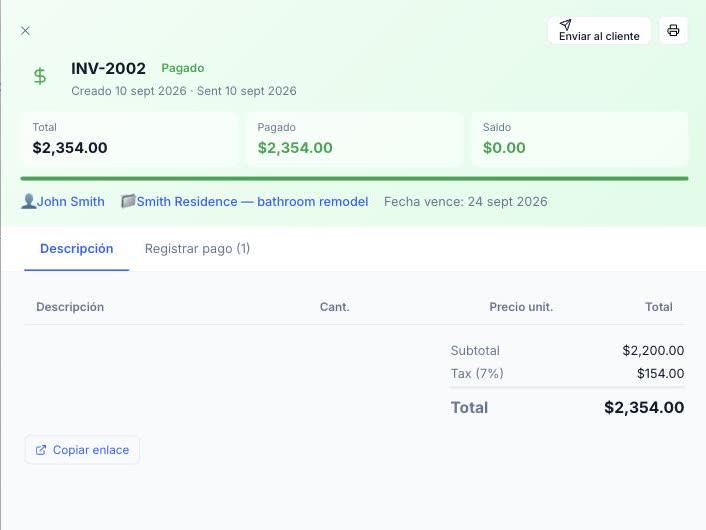Click the Fecha vence: 24 sept 2026 text
706x530 pixels.
(466, 201)
